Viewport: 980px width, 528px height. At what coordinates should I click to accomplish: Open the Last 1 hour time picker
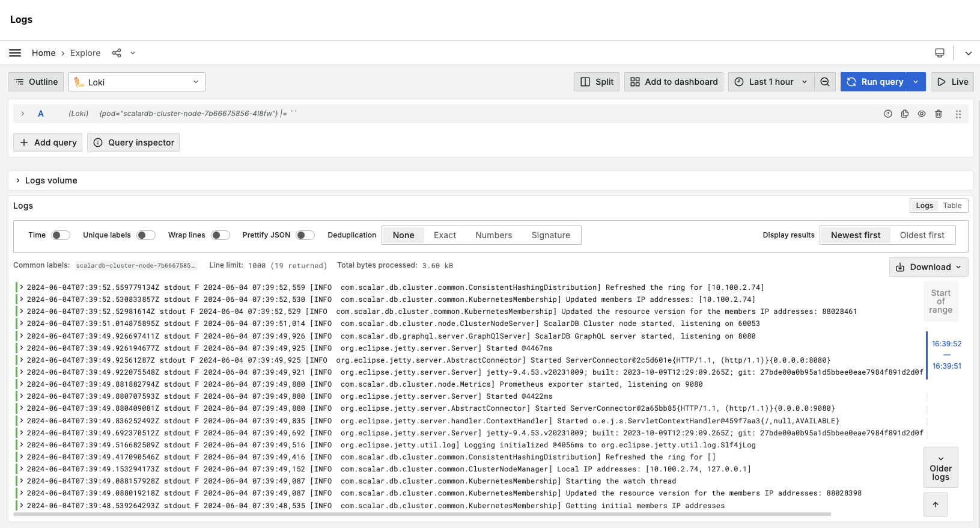(772, 82)
